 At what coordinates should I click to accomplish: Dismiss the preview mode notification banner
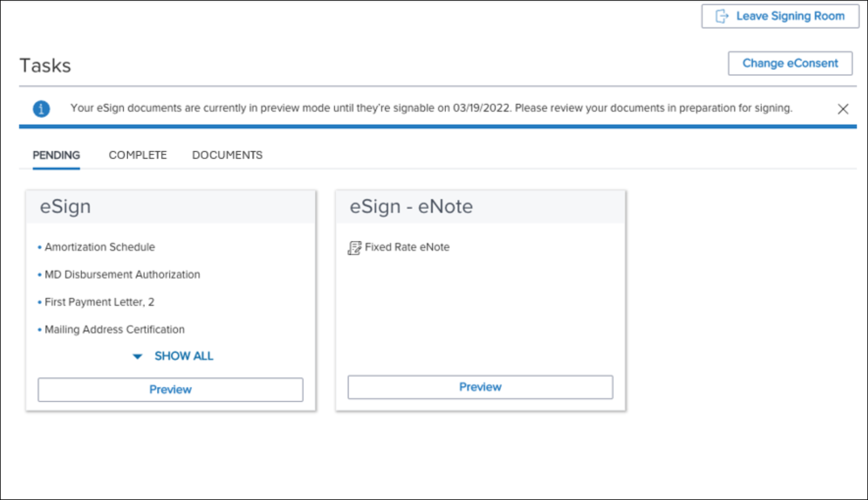(x=844, y=107)
